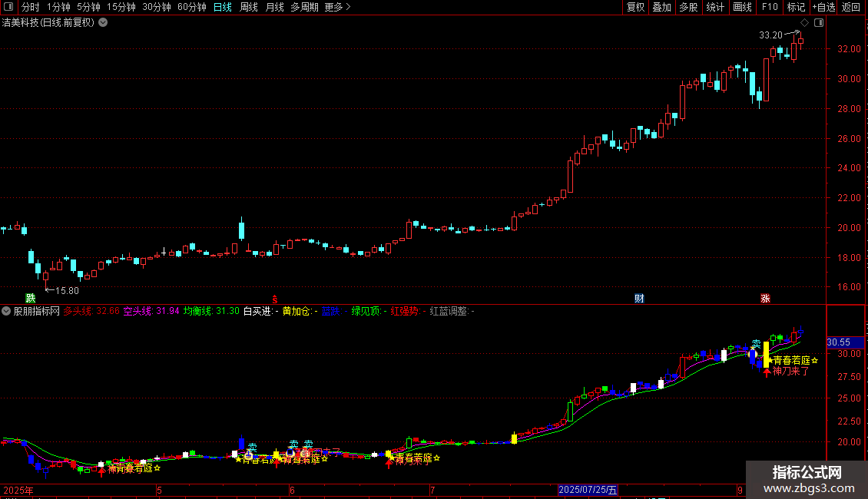Expand the 股朋指标网 indicator dropdown
The width and height of the screenshot is (868, 499).
pos(6,311)
